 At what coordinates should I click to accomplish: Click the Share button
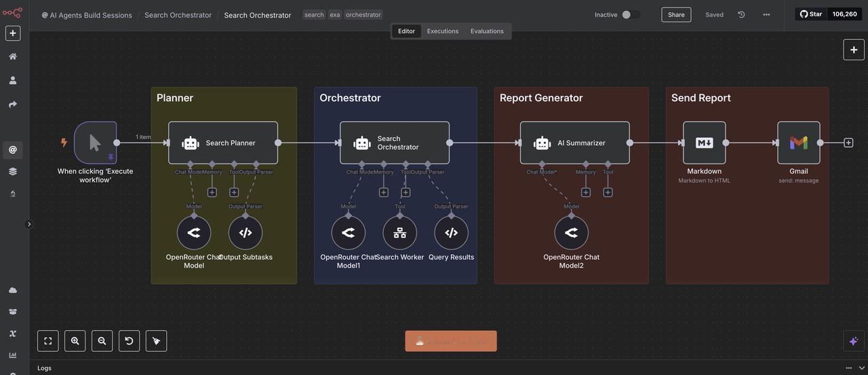(675, 15)
